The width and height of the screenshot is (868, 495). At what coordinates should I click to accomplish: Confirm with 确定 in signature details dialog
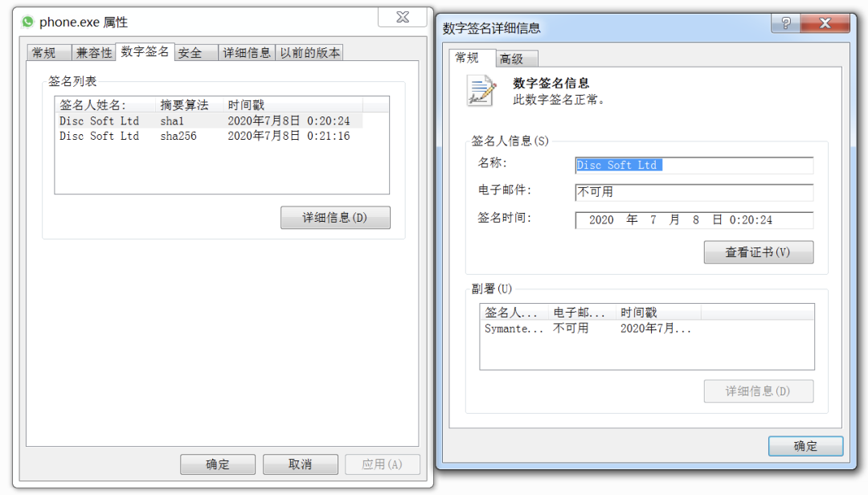(805, 446)
